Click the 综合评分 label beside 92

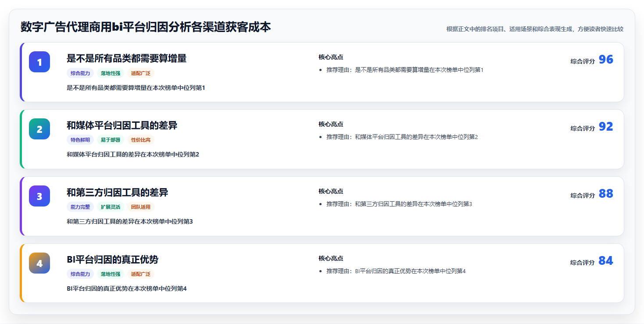(583, 128)
